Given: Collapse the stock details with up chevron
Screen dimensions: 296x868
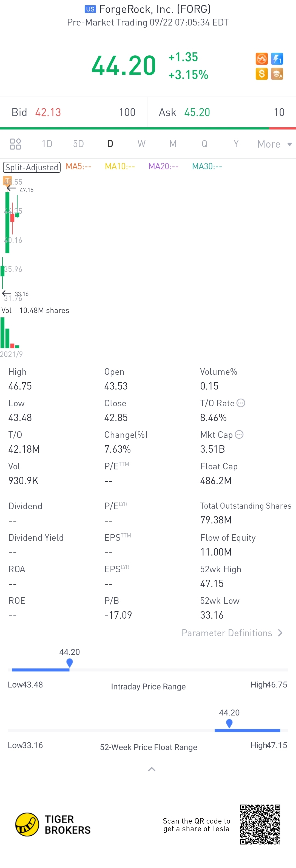Looking at the screenshot, I should pos(152,769).
